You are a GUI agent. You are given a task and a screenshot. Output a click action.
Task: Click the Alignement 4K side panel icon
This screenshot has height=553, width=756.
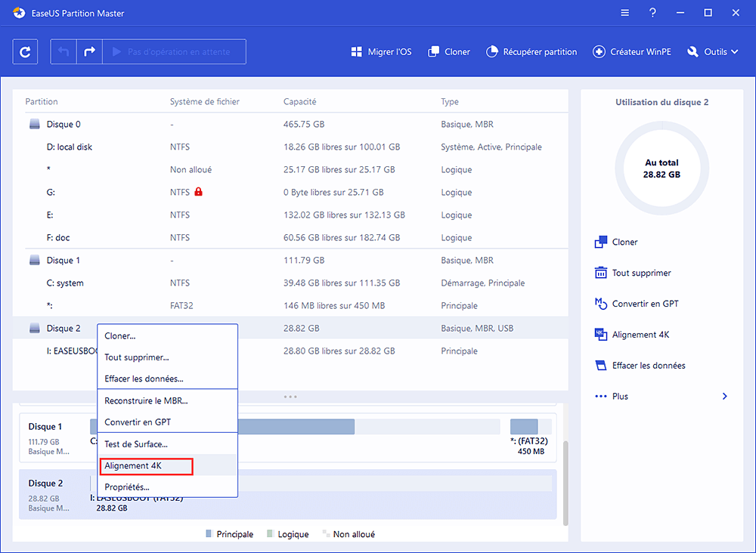coord(601,335)
